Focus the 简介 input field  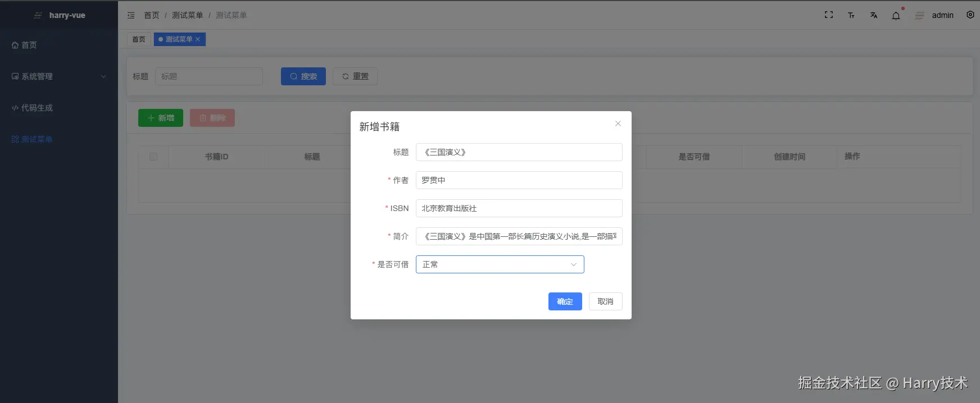click(519, 236)
